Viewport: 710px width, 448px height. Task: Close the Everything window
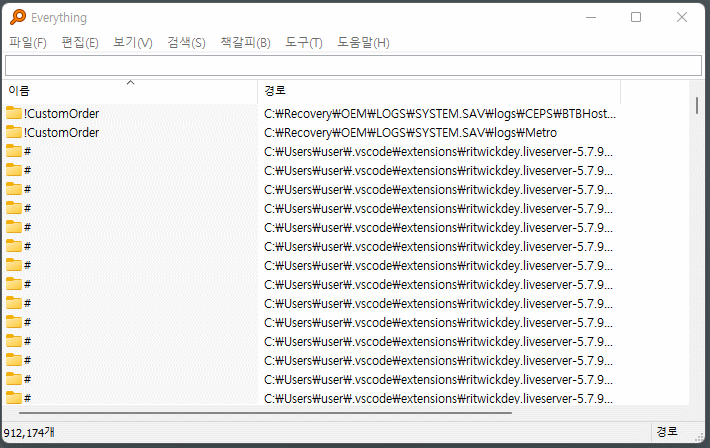pyautogui.click(x=682, y=17)
